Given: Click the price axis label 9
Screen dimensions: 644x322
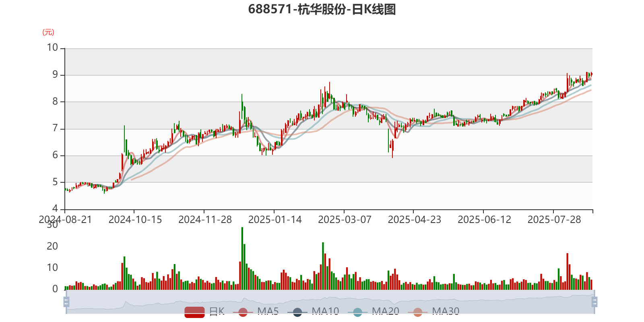Looking at the screenshot, I should [55, 74].
